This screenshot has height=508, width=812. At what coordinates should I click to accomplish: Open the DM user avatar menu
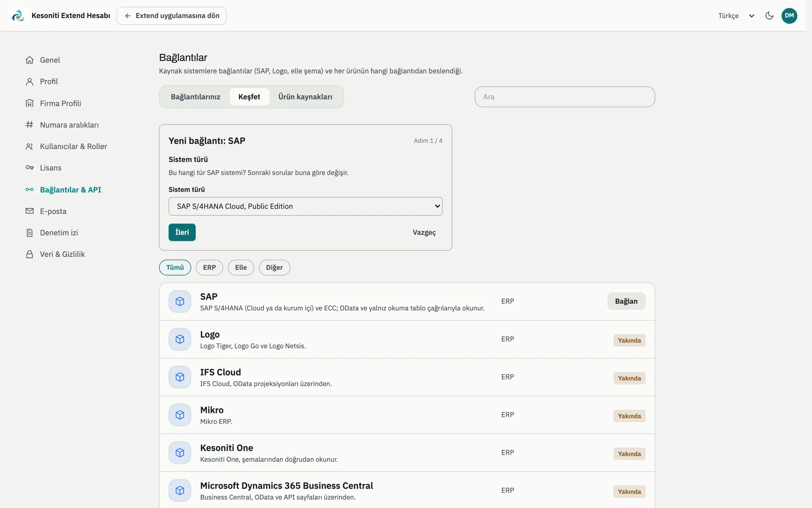pos(789,16)
